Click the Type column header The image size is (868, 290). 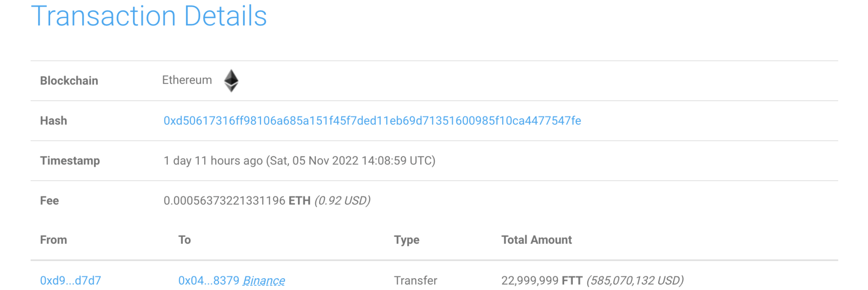click(406, 240)
